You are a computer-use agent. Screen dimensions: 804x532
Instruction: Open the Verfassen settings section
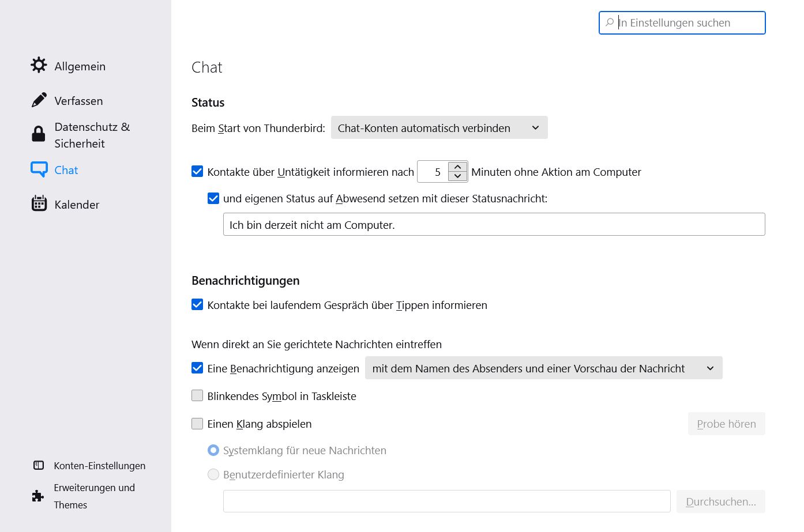78,101
